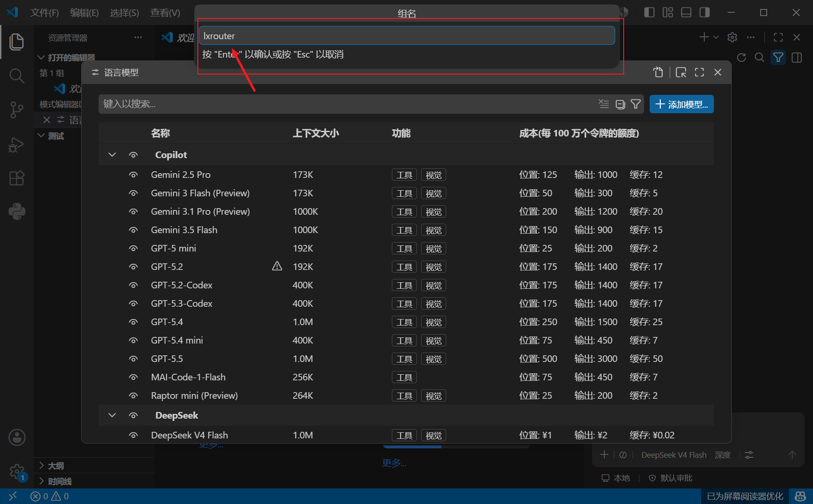813x504 pixels.
Task: Open the Explorer more actions menu
Action: 138,37
